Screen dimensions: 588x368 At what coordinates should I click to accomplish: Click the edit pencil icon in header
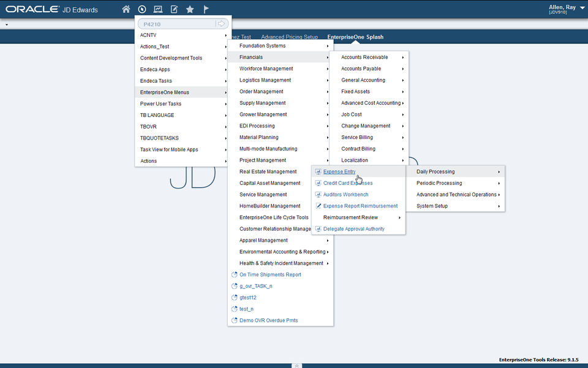click(174, 9)
